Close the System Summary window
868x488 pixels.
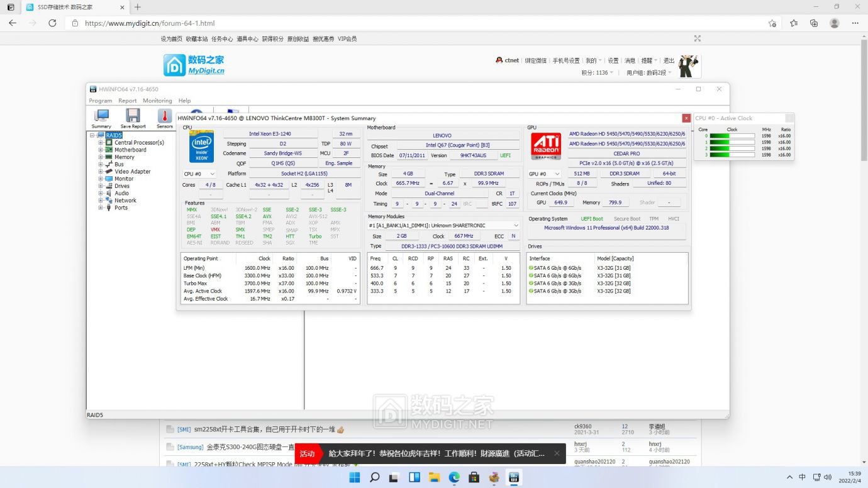(686, 118)
